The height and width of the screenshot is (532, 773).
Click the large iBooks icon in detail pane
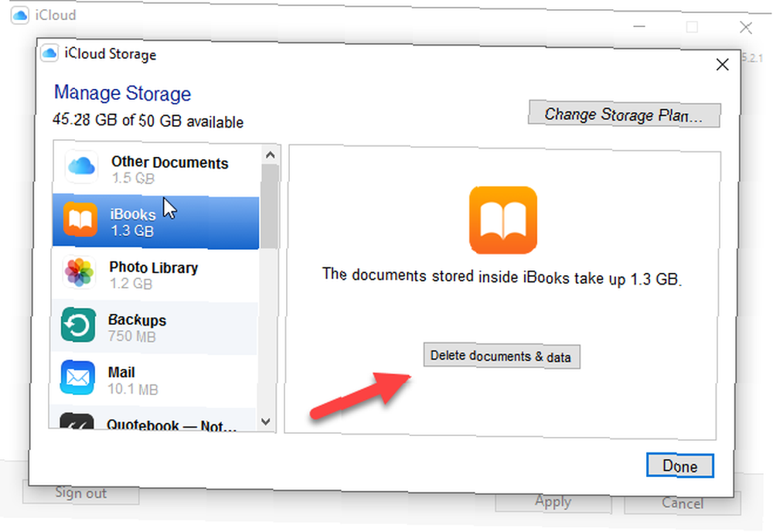click(x=503, y=220)
